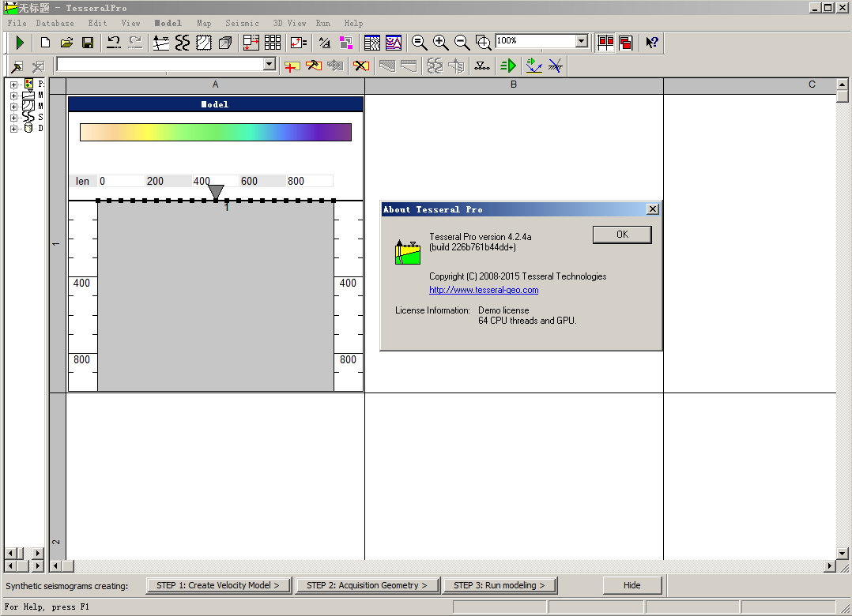The height and width of the screenshot is (616, 852).
Task: Open the Database menu
Action: click(x=55, y=24)
